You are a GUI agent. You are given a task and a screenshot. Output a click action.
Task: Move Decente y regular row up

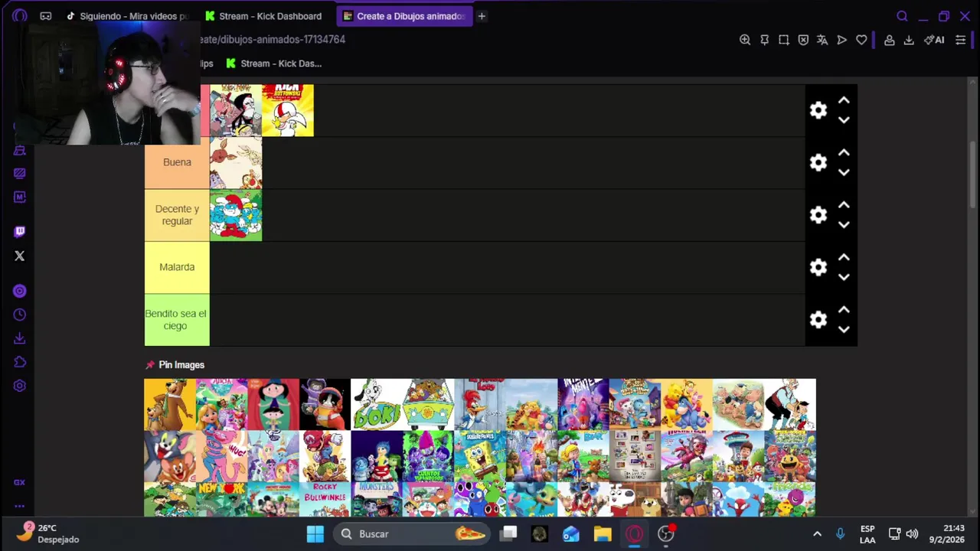tap(844, 205)
